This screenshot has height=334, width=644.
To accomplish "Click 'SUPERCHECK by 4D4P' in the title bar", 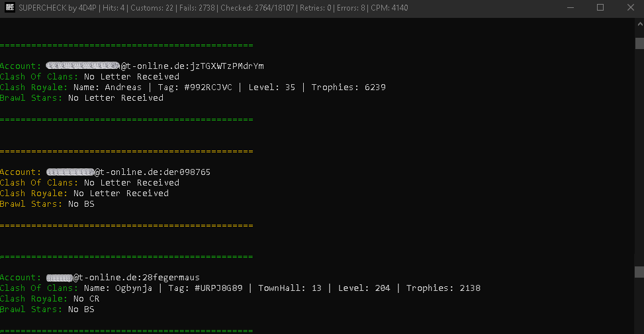I will pos(58,8).
